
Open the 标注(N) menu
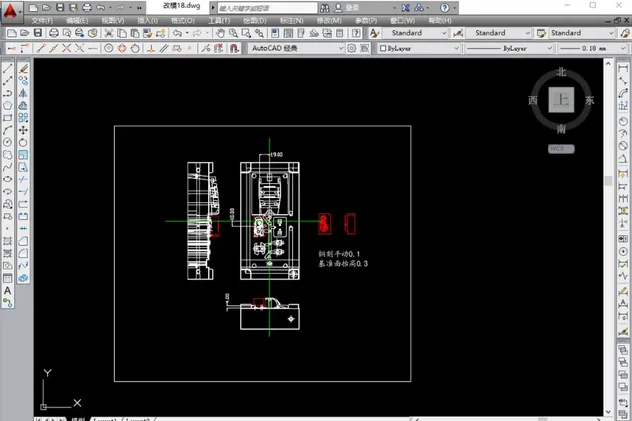(291, 21)
